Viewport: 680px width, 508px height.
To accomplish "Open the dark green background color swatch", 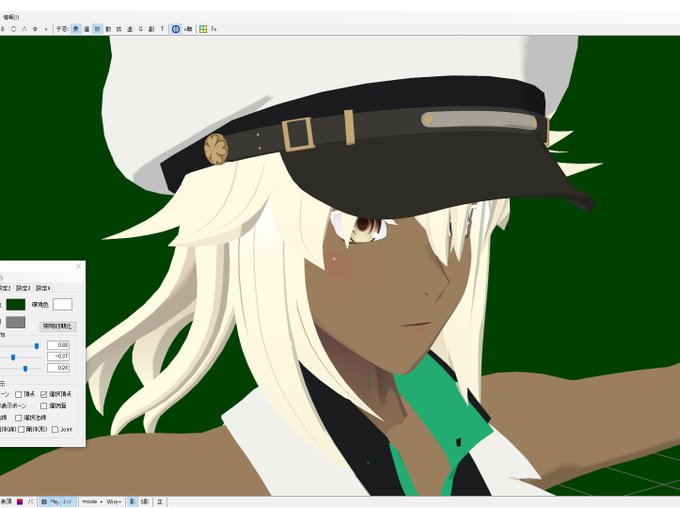I will click(x=16, y=305).
